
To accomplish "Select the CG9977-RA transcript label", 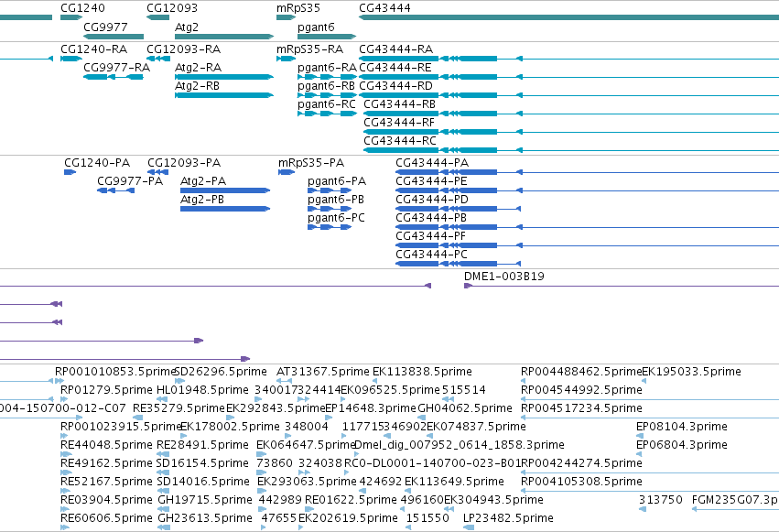I will pyautogui.click(x=117, y=68).
